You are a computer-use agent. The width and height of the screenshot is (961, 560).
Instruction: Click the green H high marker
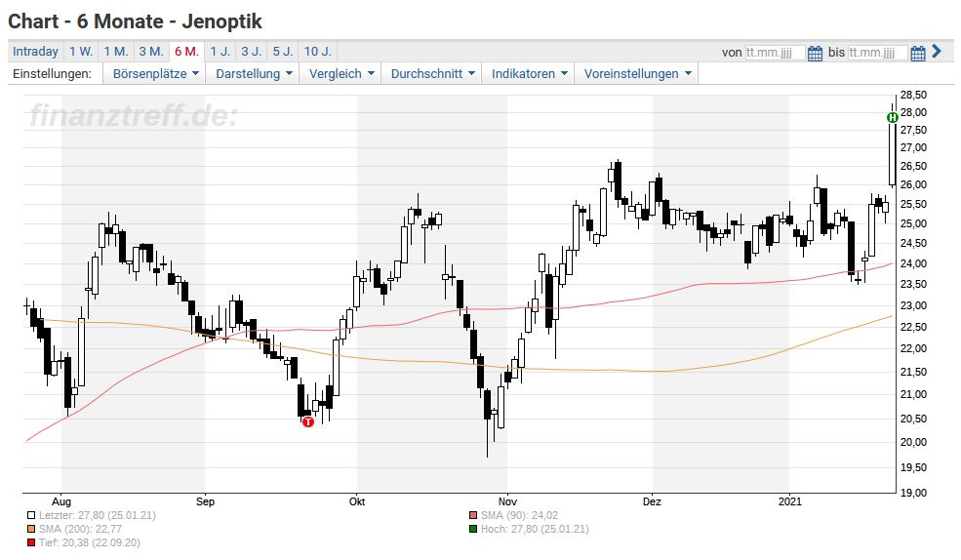point(893,117)
